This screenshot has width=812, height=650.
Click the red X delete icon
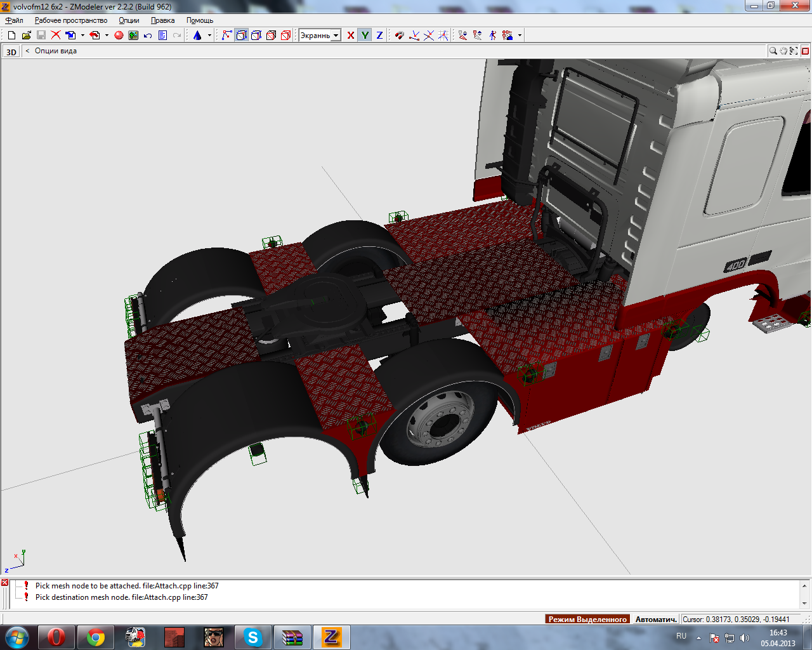point(56,36)
